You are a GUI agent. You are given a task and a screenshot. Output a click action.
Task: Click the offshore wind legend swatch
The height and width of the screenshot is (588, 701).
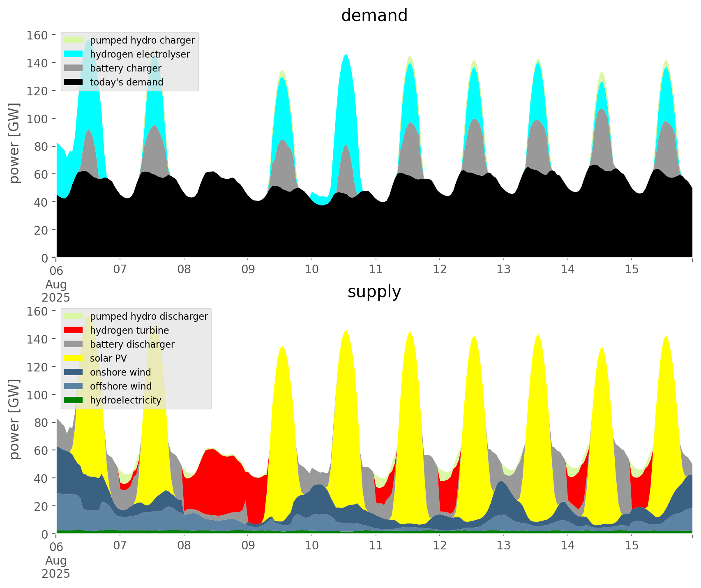tap(74, 386)
